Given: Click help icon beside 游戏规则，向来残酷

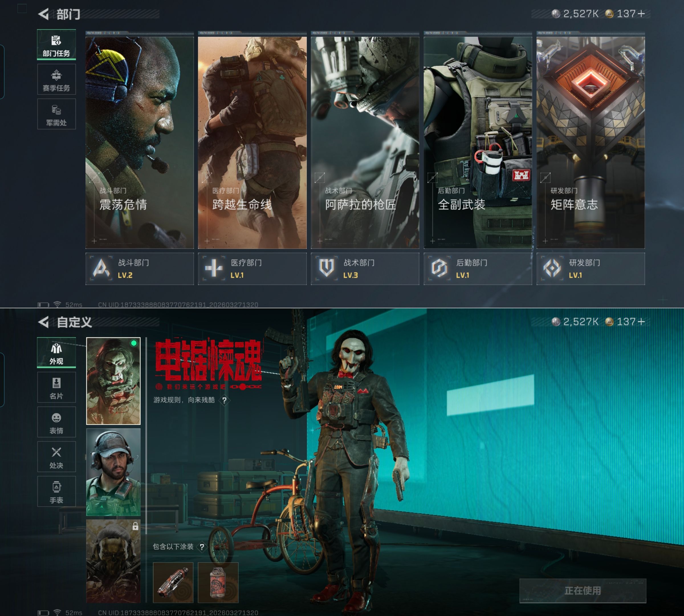Looking at the screenshot, I should 224,400.
